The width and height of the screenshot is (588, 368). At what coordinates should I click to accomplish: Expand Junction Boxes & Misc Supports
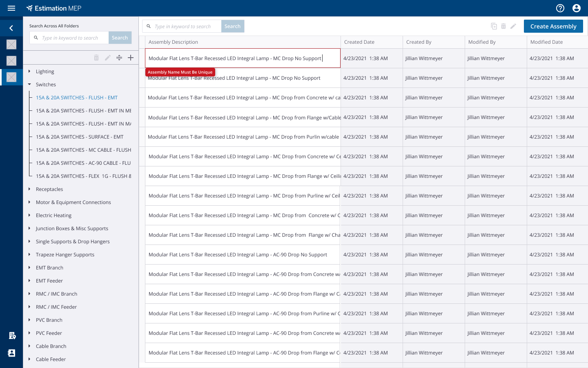tap(29, 228)
